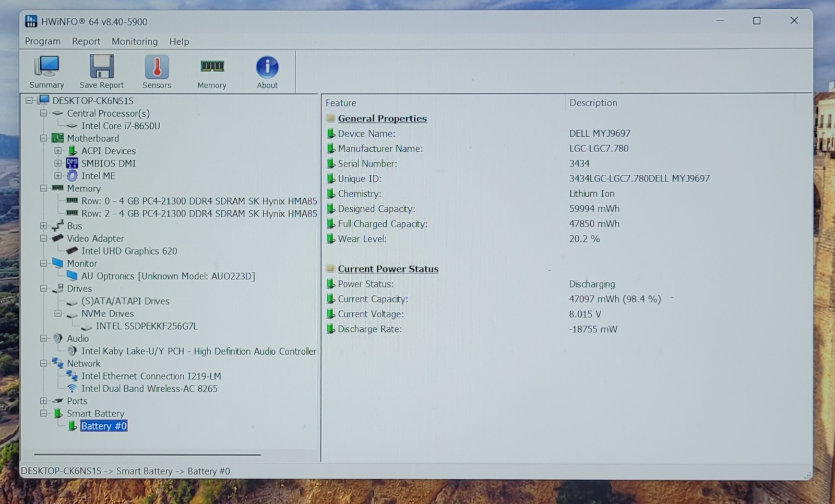Click the General Properties heading
835x504 pixels.
point(383,118)
